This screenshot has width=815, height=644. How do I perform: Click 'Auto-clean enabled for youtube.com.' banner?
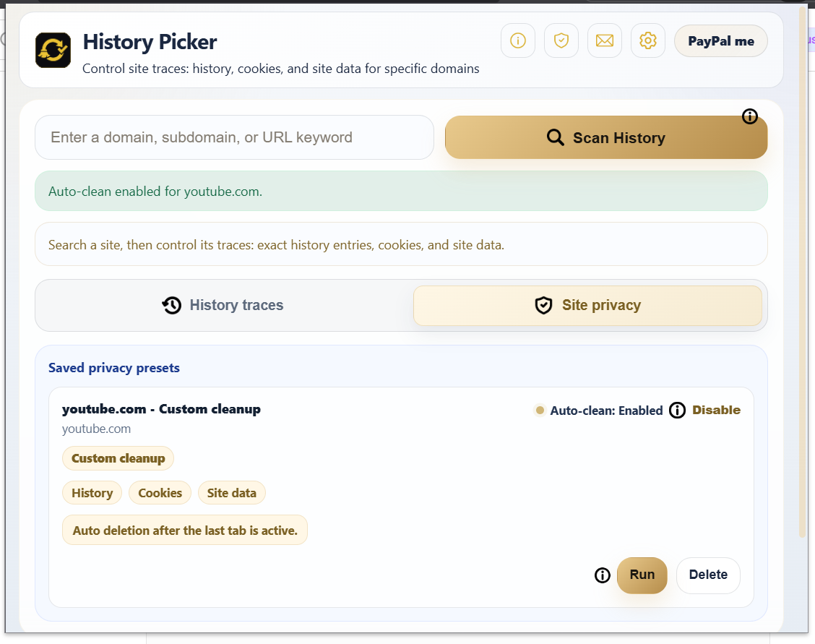point(401,192)
